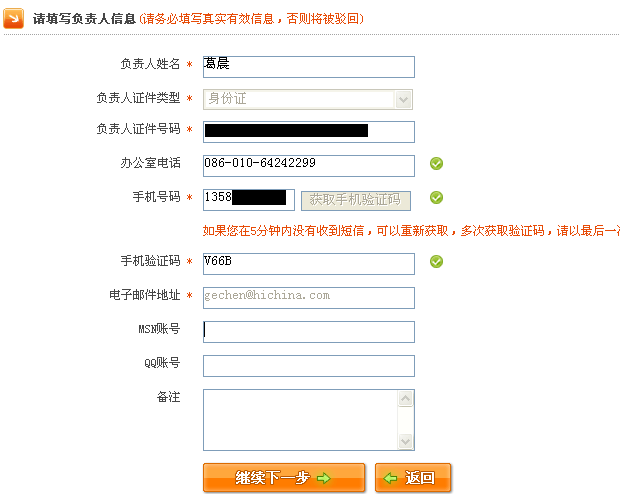Click the orange arrow icon in the header
Screen dimensions: 620x494
15,19
